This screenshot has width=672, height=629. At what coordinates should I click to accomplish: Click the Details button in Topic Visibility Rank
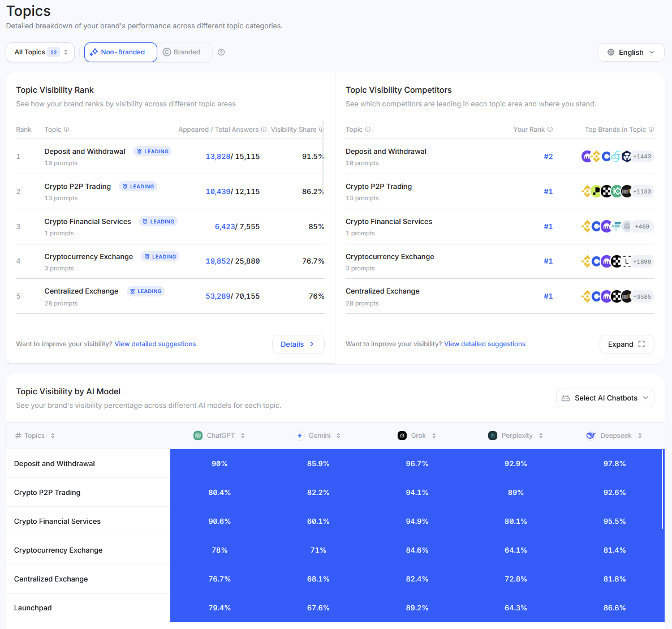click(x=298, y=344)
